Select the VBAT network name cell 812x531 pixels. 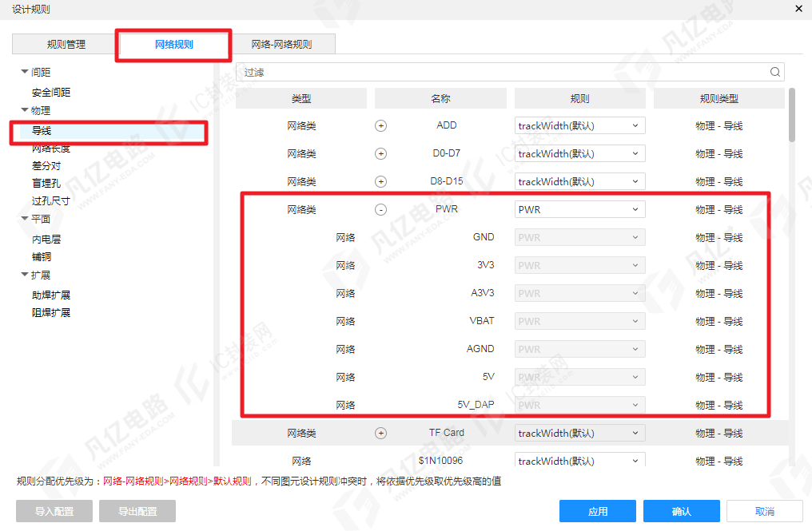(482, 321)
